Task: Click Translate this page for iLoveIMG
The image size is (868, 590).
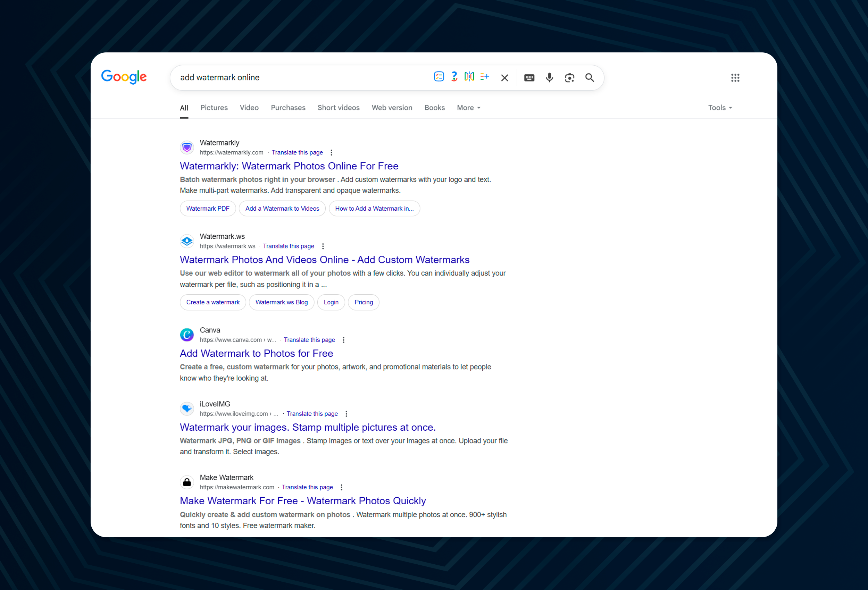Action: (x=312, y=414)
